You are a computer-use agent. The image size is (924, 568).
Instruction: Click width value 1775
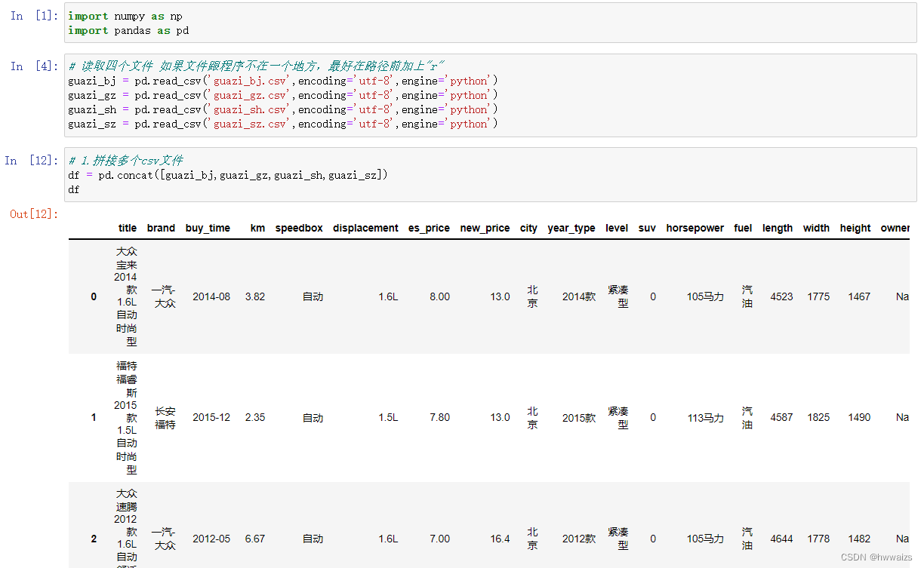[818, 296]
